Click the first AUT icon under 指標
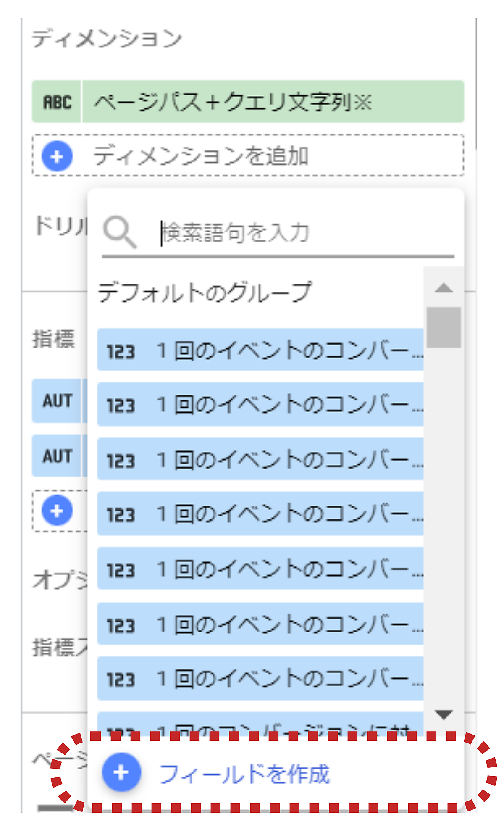The image size is (504, 835). (57, 401)
